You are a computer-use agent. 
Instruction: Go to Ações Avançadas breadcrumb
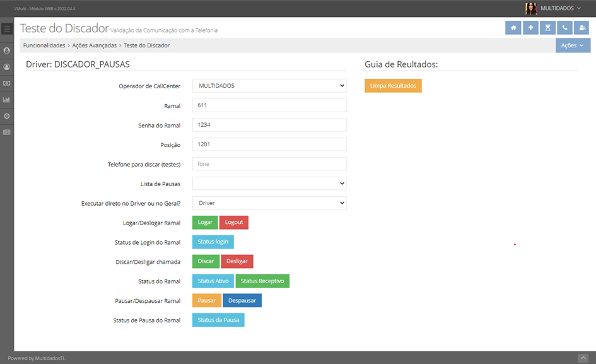[x=94, y=45]
